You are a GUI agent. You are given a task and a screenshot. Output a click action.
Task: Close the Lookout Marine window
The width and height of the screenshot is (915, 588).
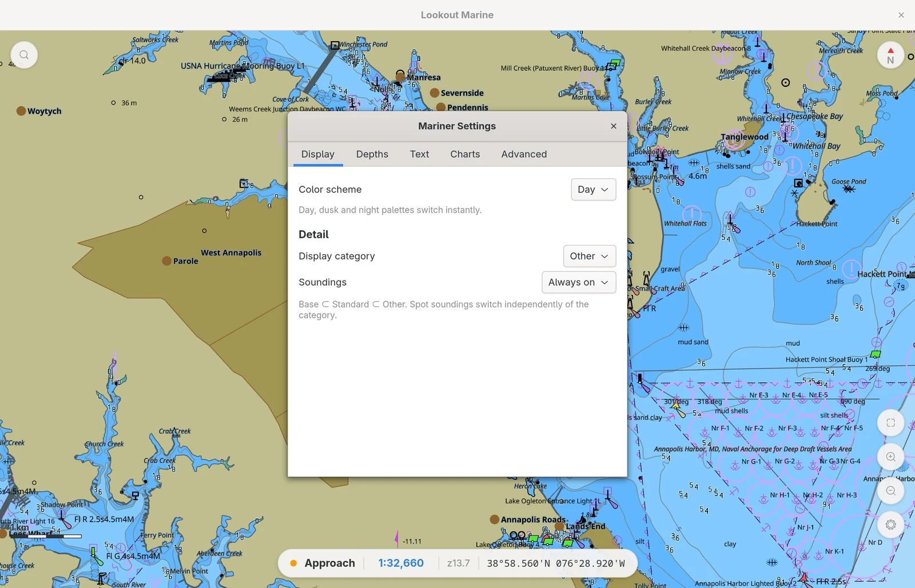tap(901, 15)
